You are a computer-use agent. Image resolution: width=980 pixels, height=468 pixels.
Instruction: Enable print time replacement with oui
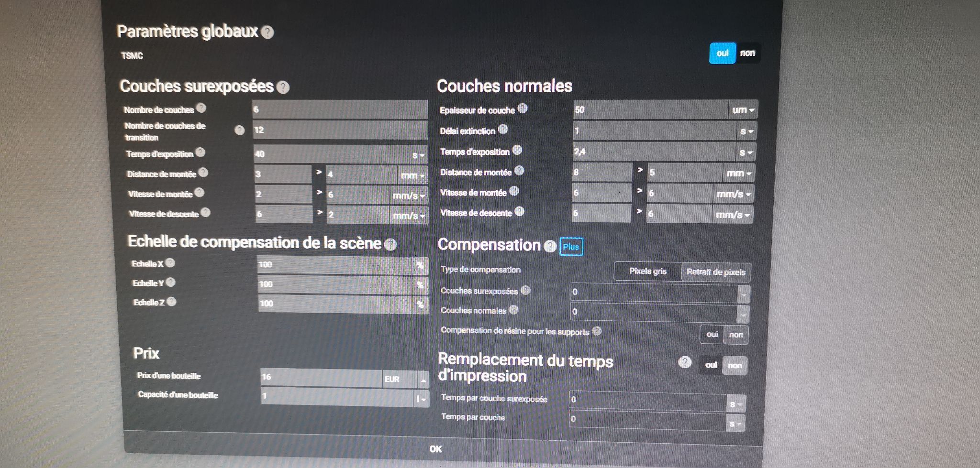point(711,365)
